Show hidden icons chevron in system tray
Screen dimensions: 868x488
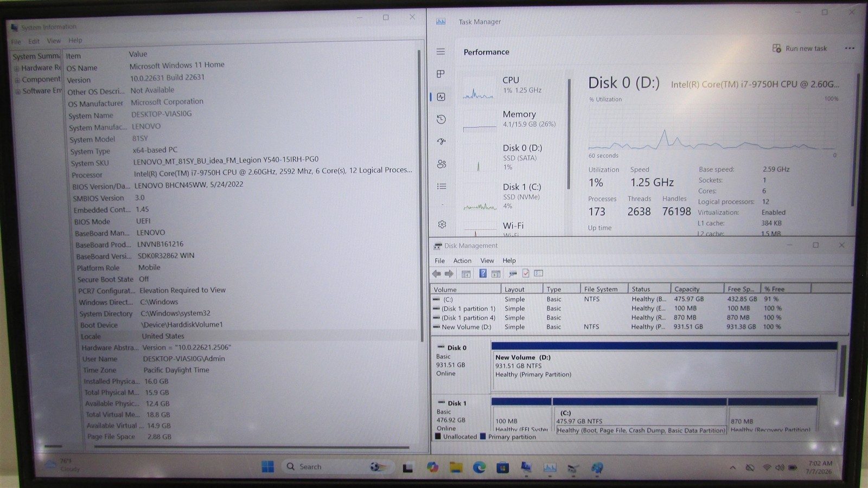(x=733, y=467)
